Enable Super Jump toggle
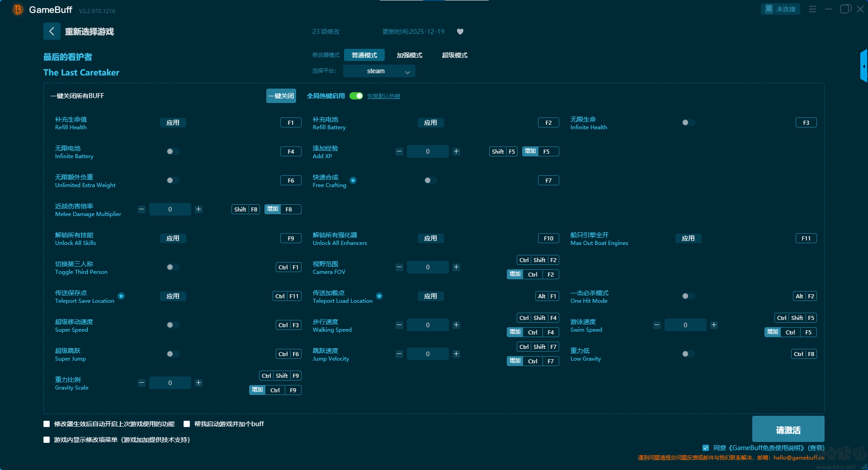The width and height of the screenshot is (868, 470). pyautogui.click(x=173, y=354)
